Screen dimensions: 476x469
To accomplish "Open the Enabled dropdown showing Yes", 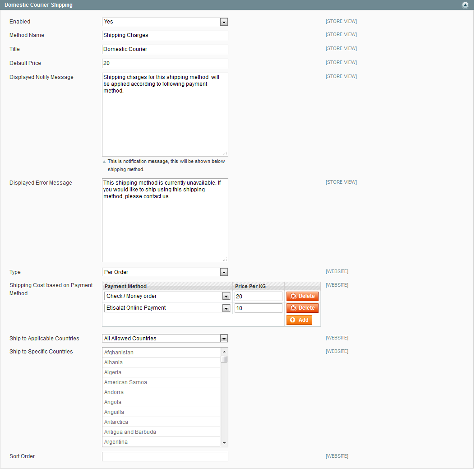I will [165, 22].
